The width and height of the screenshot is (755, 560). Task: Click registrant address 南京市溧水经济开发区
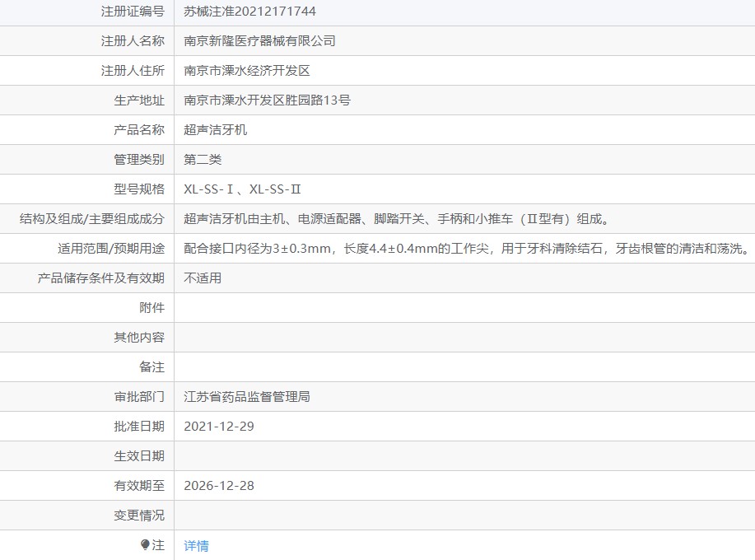coord(246,71)
